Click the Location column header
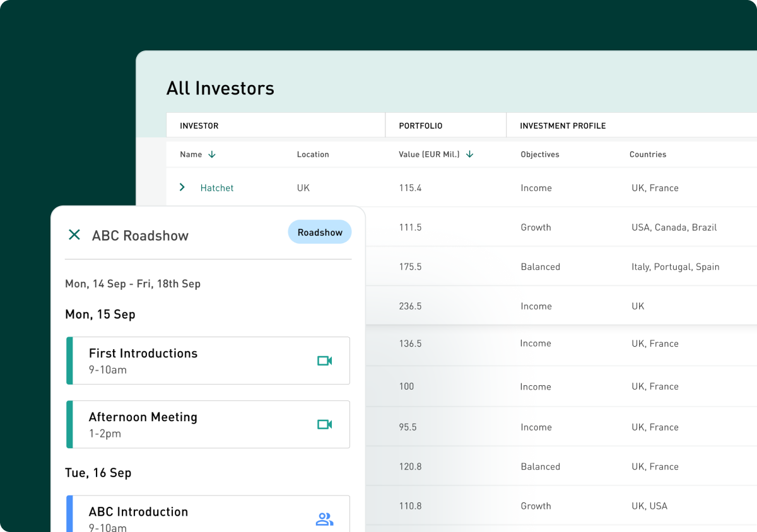The image size is (757, 532). tap(313, 154)
